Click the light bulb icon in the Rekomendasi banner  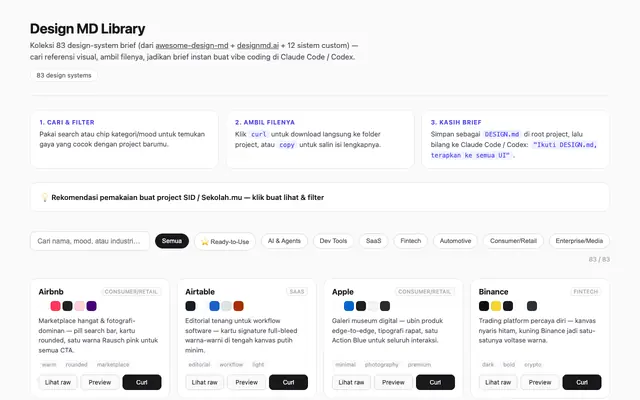pos(44,198)
